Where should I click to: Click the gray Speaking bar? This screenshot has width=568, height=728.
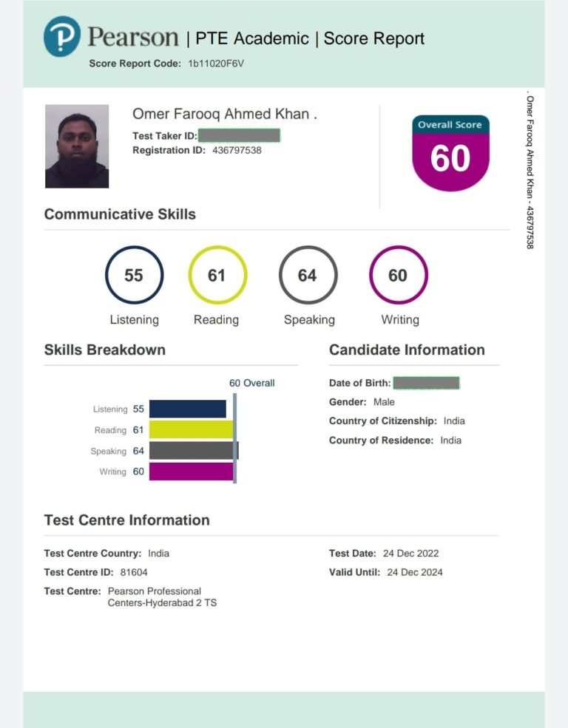point(193,451)
